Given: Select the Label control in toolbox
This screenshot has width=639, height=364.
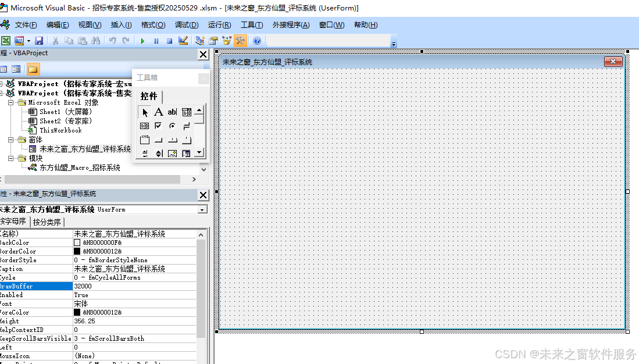Looking at the screenshot, I should point(159,112).
